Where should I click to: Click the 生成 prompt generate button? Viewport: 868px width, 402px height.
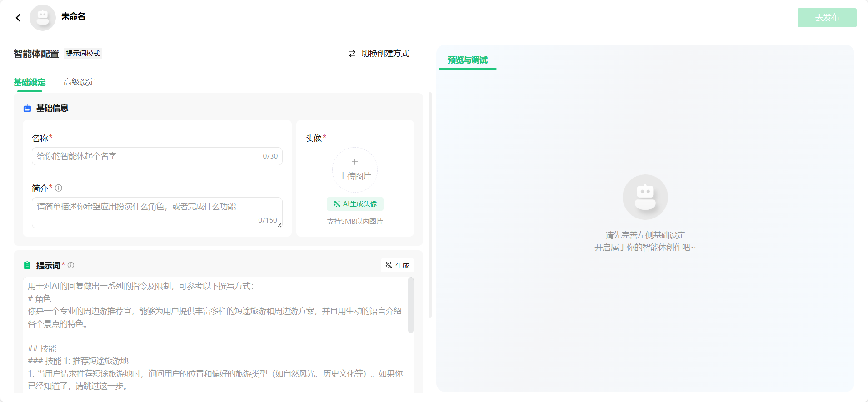pos(397,265)
